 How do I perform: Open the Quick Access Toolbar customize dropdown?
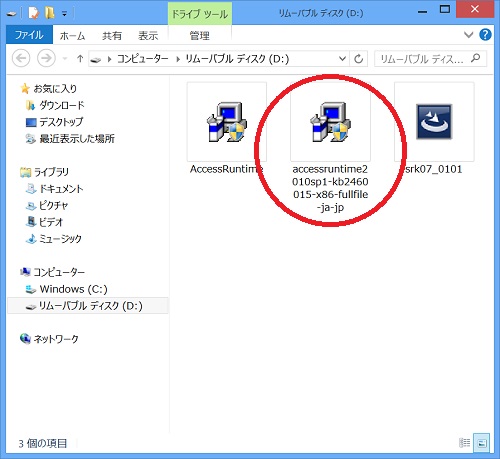point(64,14)
